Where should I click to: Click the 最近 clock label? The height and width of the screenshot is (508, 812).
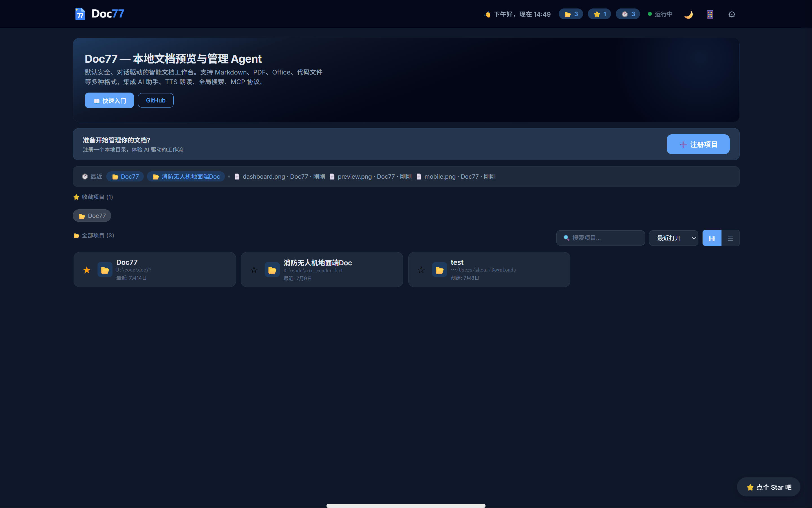(x=92, y=176)
